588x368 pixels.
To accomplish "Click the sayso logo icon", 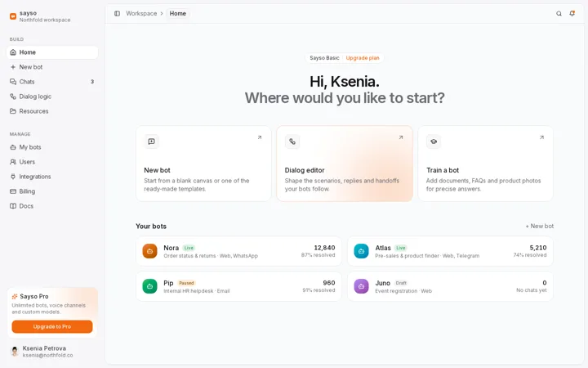I will point(13,16).
